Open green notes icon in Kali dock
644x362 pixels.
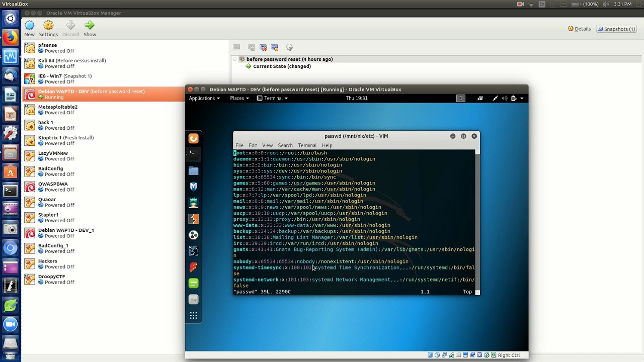click(193, 283)
